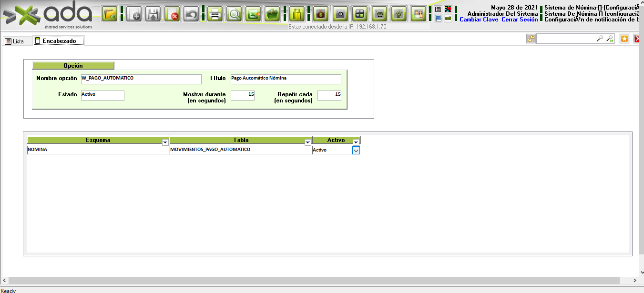The image size is (644, 293).
Task: Click the undo arrow toolbar icon
Action: 191,14
